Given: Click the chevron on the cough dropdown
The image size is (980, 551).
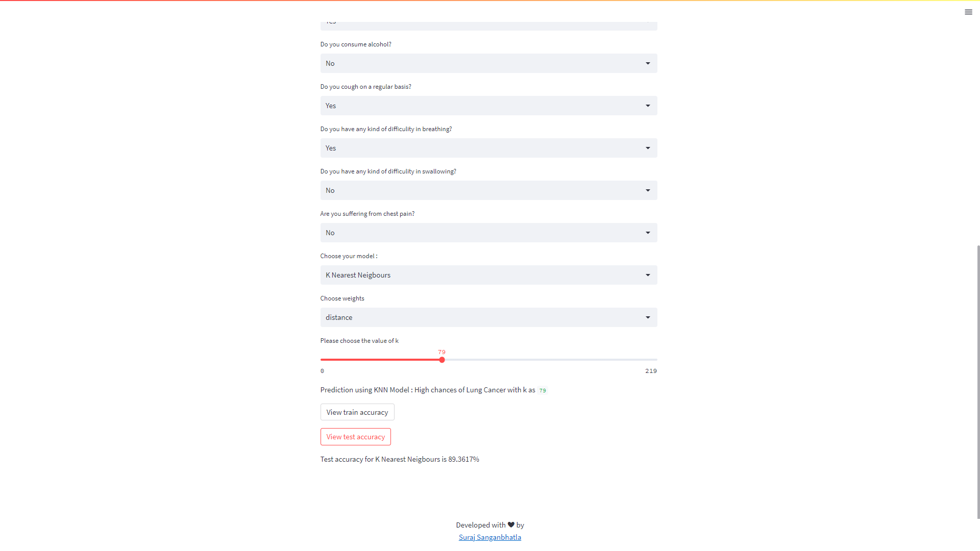Looking at the screenshot, I should click(647, 106).
